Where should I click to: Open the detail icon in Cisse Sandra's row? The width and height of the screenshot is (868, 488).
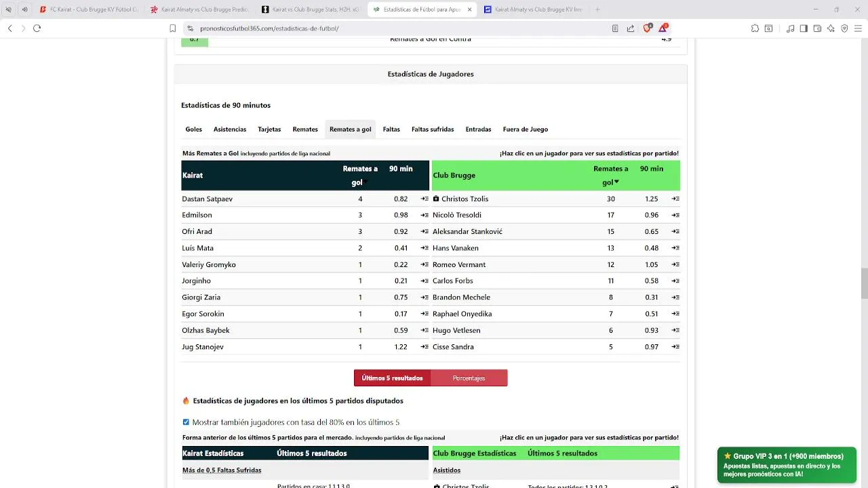675,347
